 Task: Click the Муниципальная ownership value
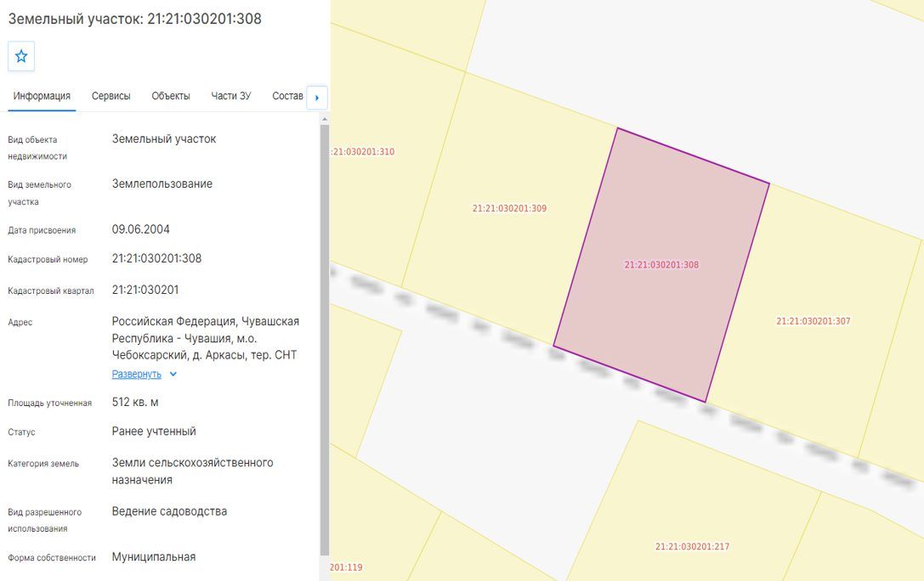[154, 557]
